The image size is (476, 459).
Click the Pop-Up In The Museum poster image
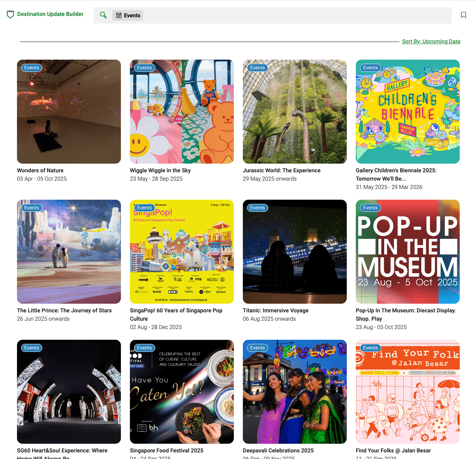407,251
